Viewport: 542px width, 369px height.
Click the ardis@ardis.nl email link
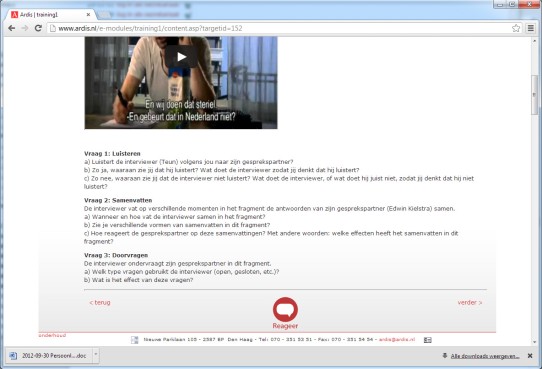point(397,340)
